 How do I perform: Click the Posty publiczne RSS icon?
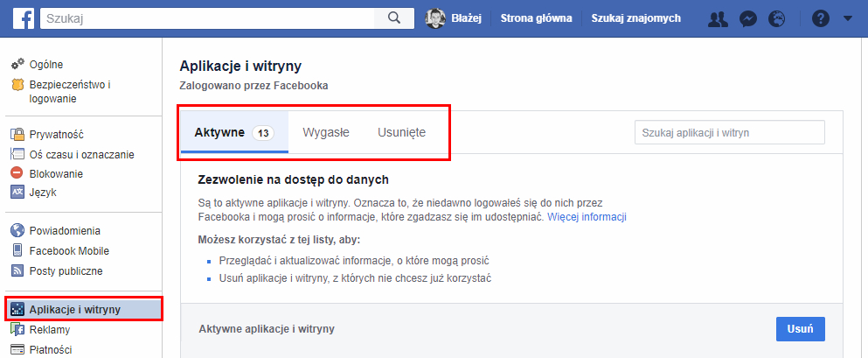pos(17,271)
